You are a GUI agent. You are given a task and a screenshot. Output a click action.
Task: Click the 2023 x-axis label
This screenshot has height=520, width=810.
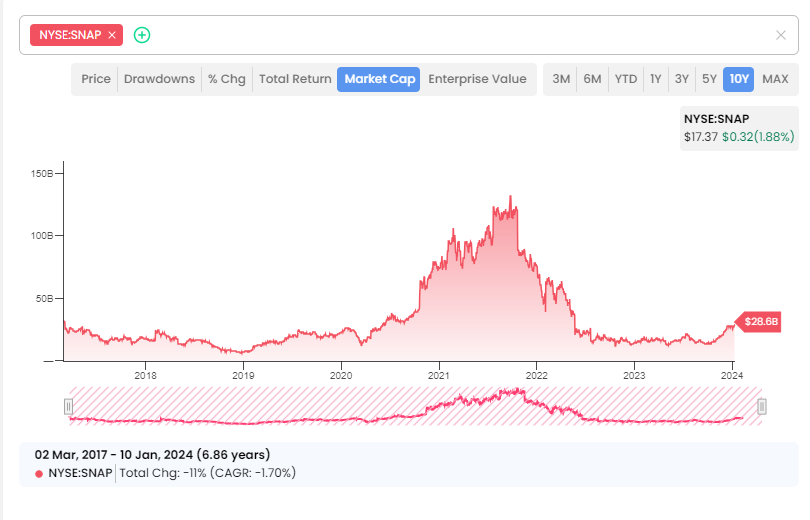[x=634, y=376]
